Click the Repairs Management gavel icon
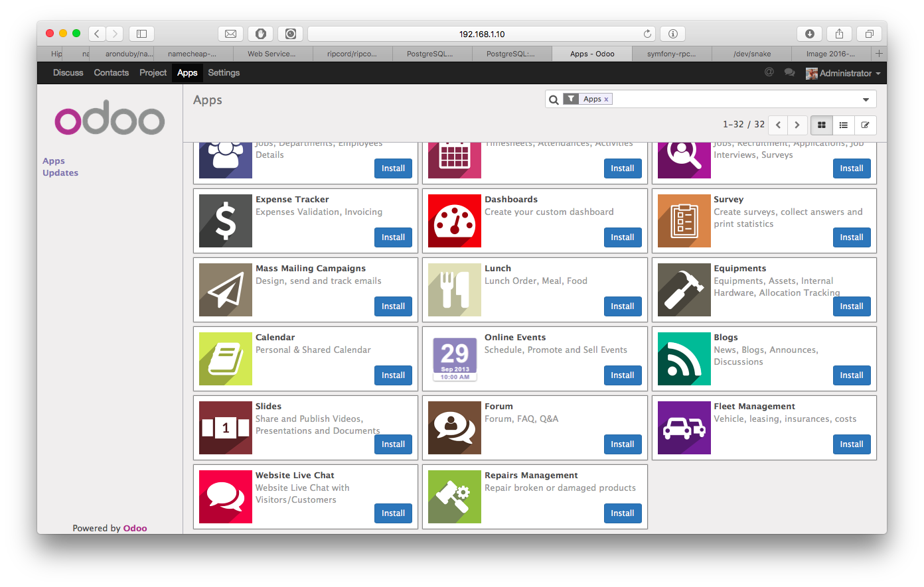This screenshot has width=924, height=587. [455, 497]
